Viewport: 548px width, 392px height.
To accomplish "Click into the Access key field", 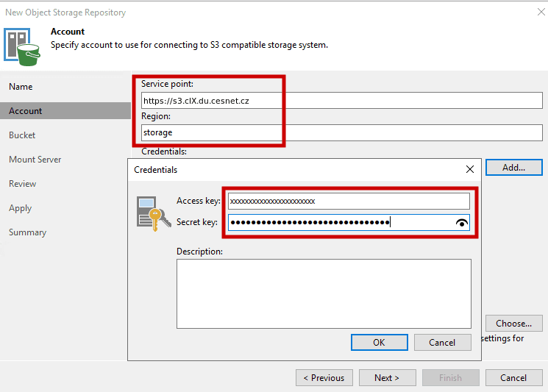I will pos(349,202).
